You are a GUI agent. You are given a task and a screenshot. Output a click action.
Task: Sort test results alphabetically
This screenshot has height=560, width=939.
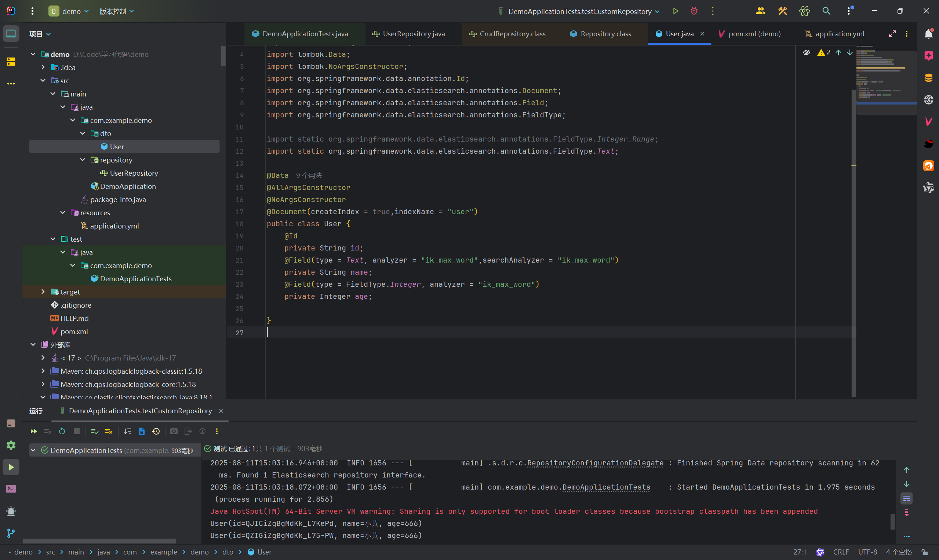click(x=127, y=431)
